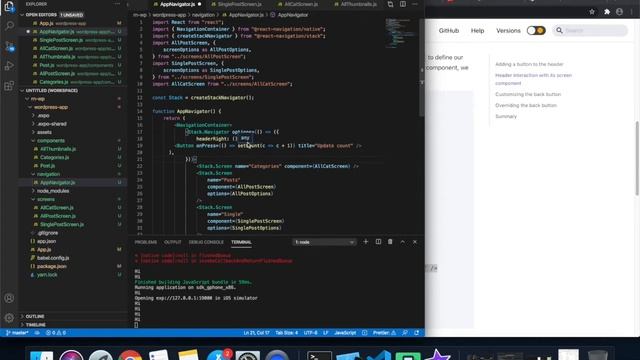Open the Debug Console panel tab

(206, 242)
